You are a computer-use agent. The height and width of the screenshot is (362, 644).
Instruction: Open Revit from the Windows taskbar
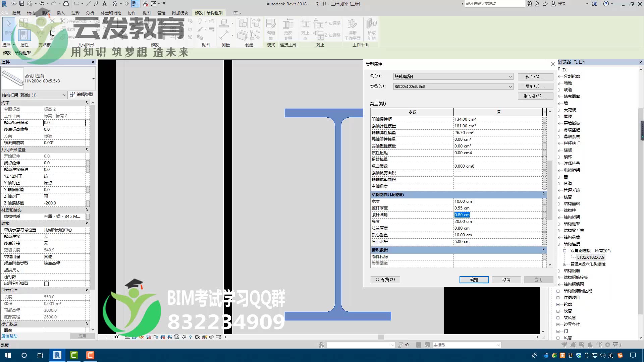click(57, 355)
